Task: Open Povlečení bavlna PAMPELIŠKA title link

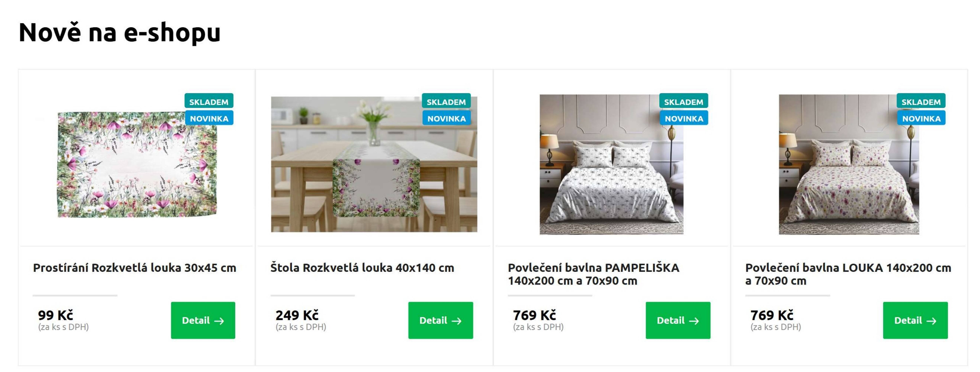Action: (x=593, y=274)
